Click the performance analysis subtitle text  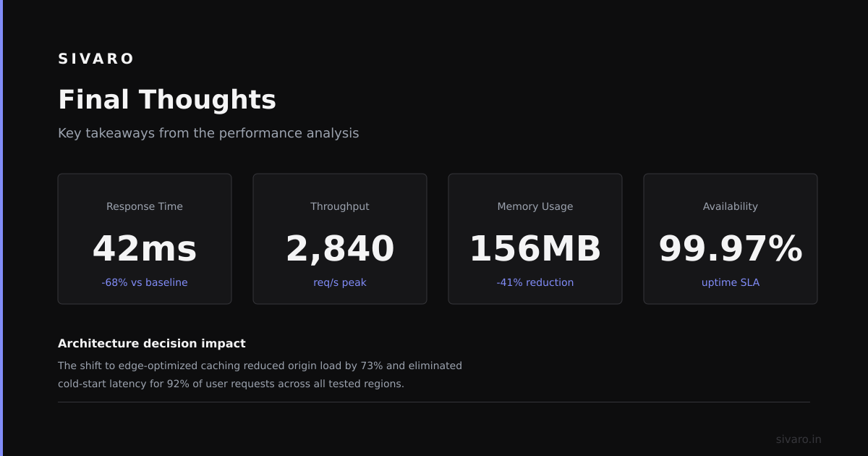[208, 133]
